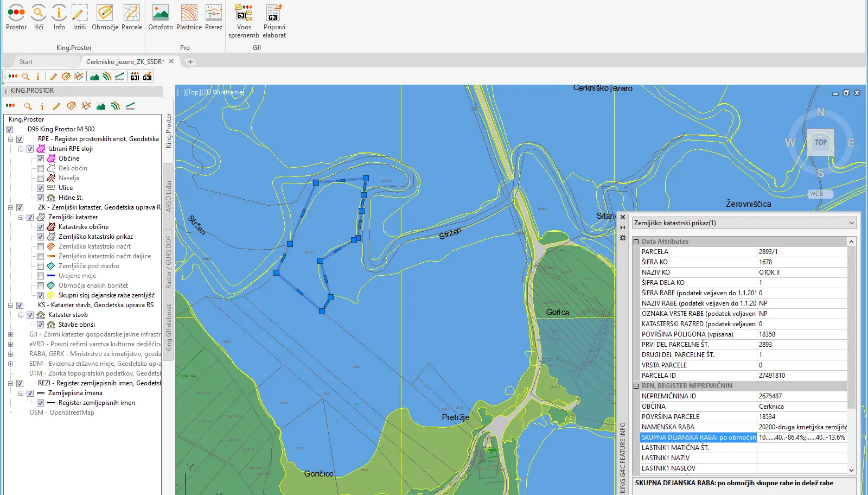Enable the Naselja layer checkbox
This screenshot has width=868, height=495.
[x=40, y=178]
